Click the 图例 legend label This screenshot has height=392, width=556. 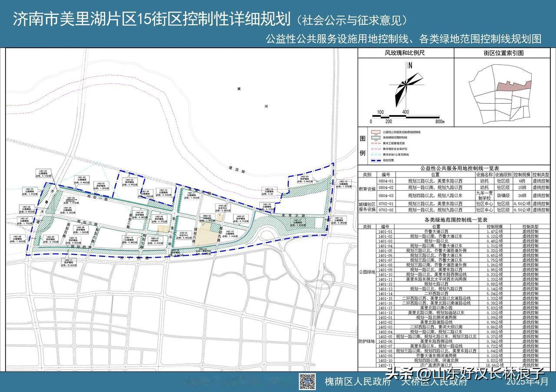[363, 146]
